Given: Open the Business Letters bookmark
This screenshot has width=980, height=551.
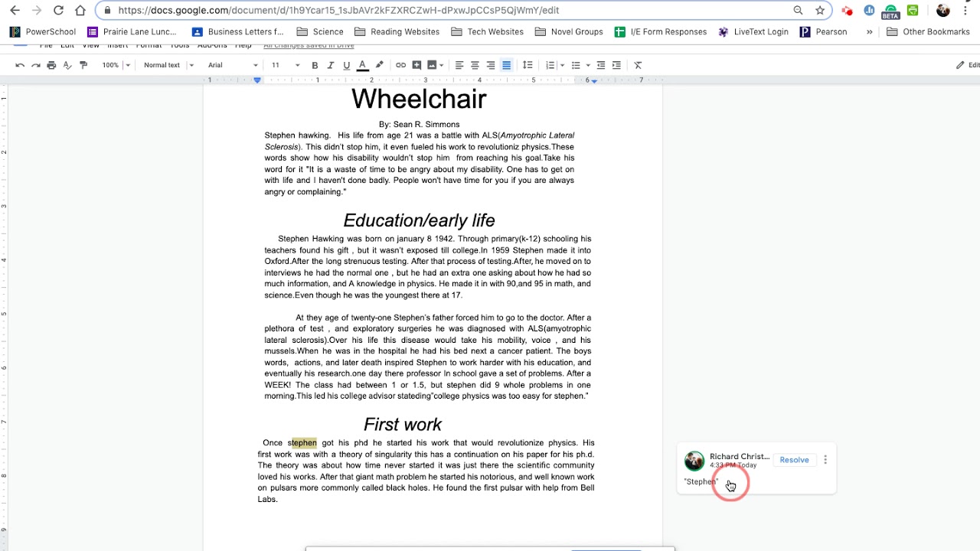Looking at the screenshot, I should (238, 31).
